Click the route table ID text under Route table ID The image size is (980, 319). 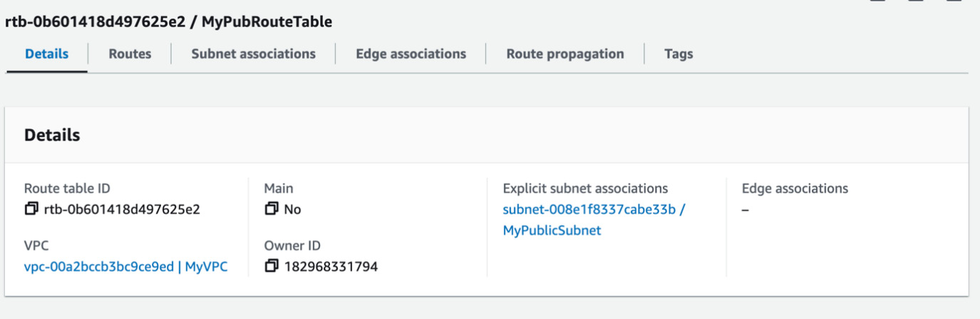tap(122, 210)
